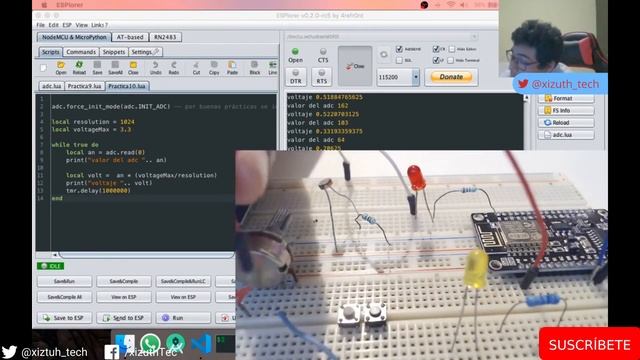Refresh the serial port list icon
Image resolution: width=640 pixels, height=360 pixels.
pos(384,54)
